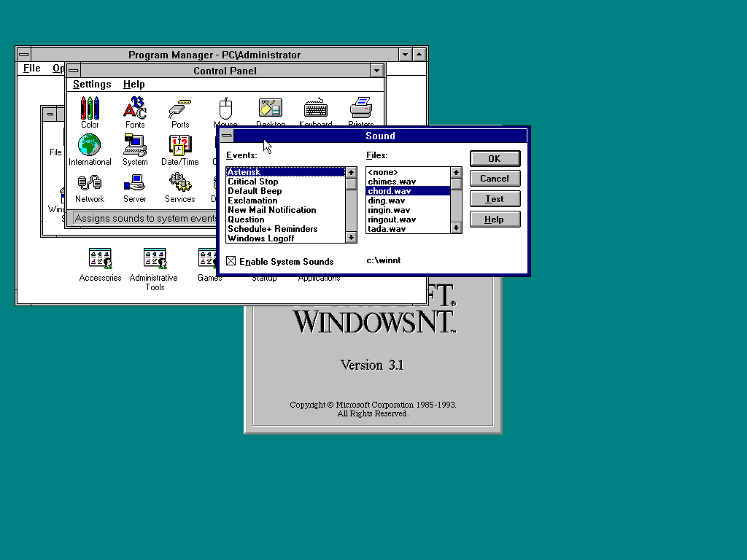The width and height of the screenshot is (747, 560).
Task: Toggle Enable System Sounds checkbox
Action: tap(231, 261)
